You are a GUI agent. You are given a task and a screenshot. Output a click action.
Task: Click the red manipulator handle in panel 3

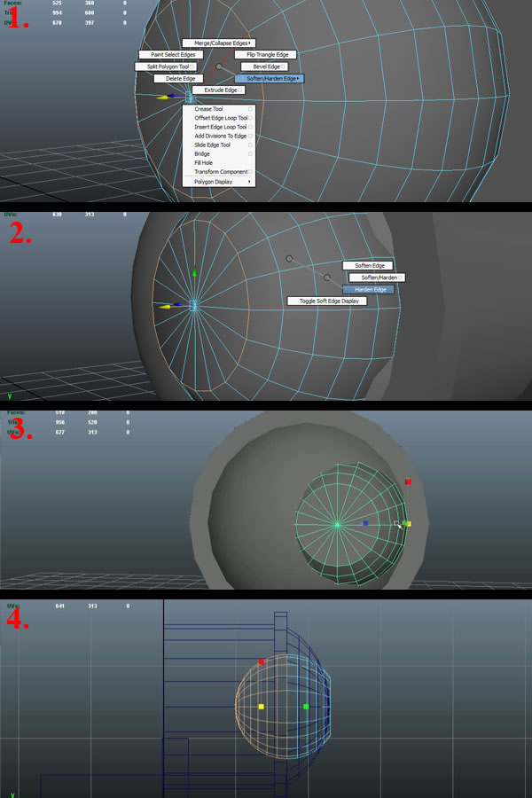click(408, 481)
